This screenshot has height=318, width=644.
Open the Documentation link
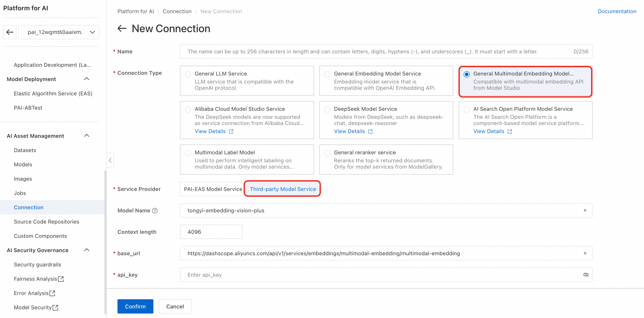(x=617, y=11)
